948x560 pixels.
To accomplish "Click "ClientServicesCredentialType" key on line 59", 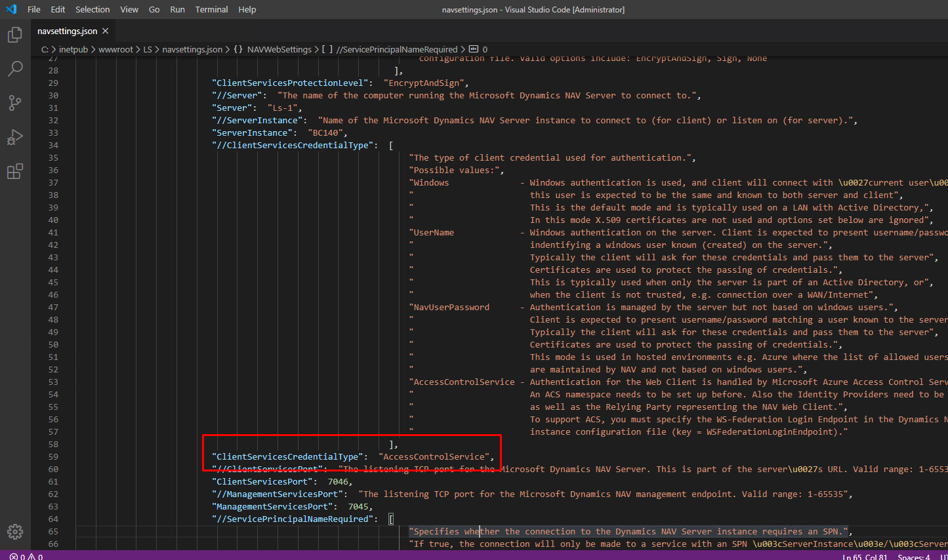I will 288,457.
